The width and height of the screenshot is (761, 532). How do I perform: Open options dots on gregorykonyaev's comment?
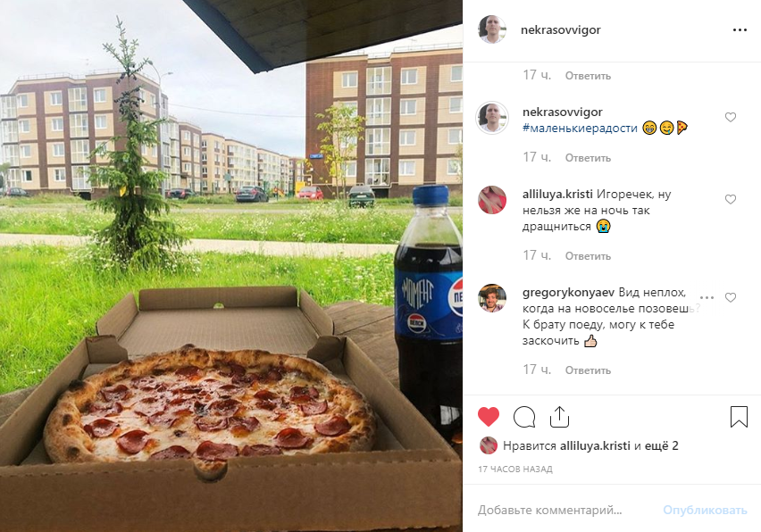coord(707,298)
